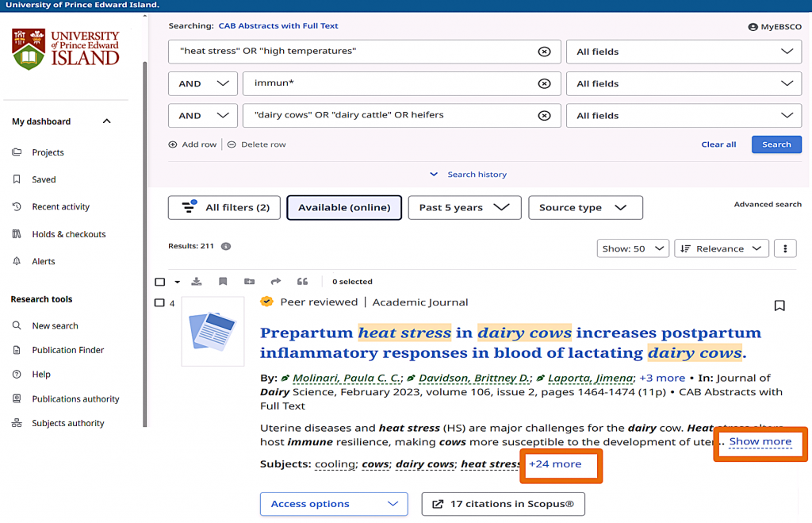Select the checkbox for result 4
812x523 pixels.
click(159, 303)
